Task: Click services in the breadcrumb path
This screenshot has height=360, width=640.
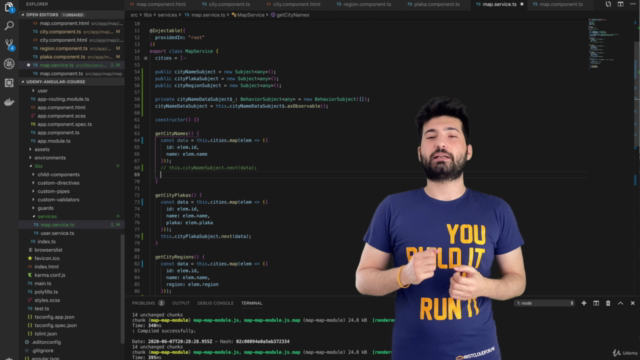Action: point(167,15)
